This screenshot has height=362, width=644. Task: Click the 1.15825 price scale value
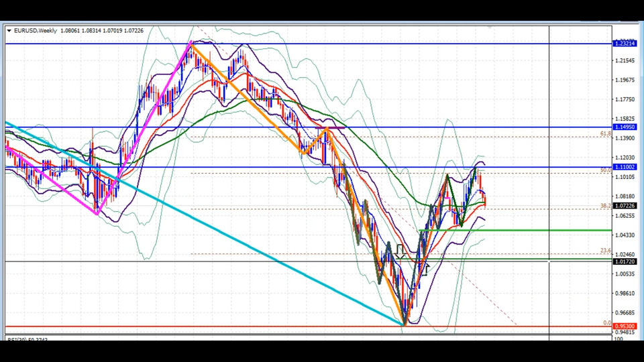[625, 119]
